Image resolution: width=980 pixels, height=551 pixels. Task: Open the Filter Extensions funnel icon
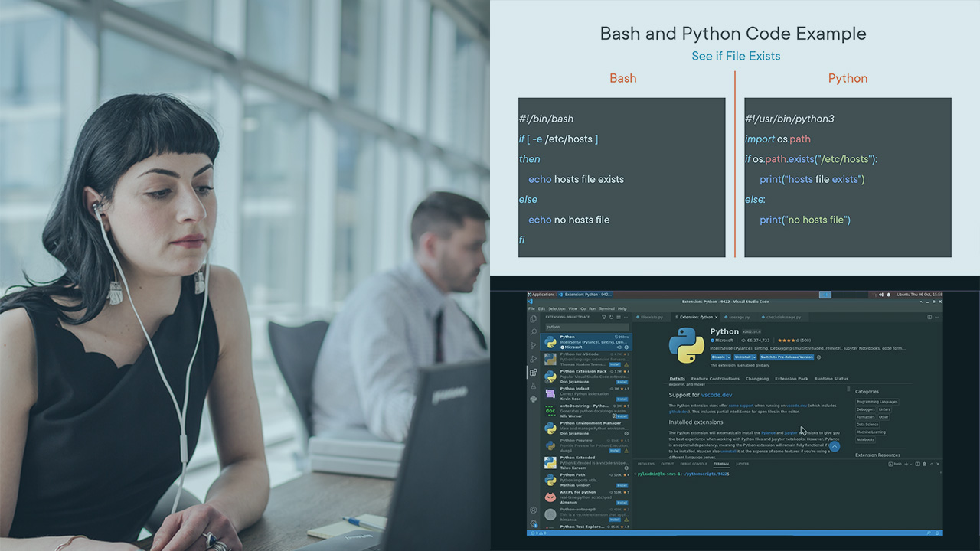(x=604, y=318)
